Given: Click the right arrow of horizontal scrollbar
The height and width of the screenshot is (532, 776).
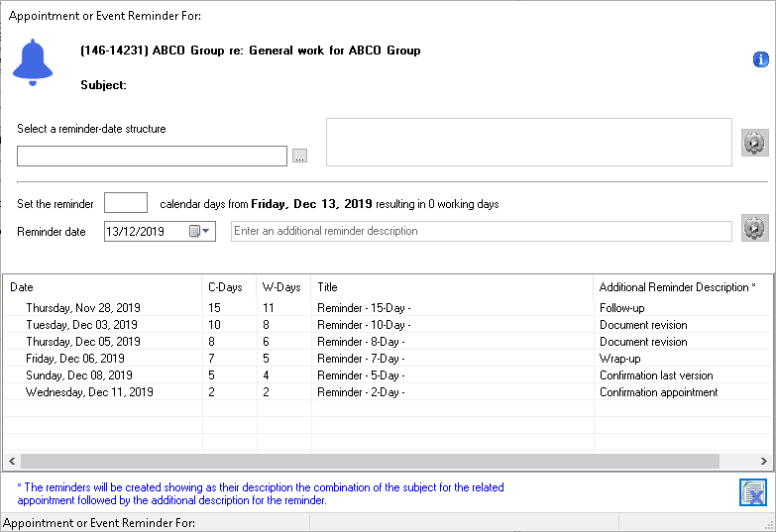Looking at the screenshot, I should coord(764,461).
